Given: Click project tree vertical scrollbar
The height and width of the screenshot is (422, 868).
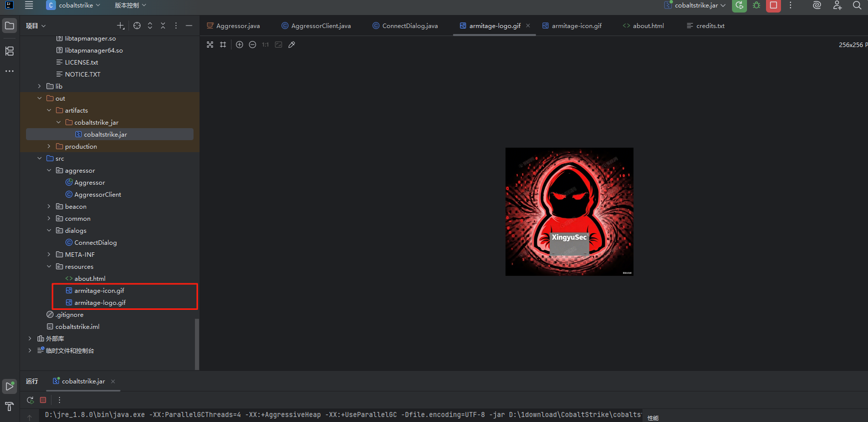Looking at the screenshot, I should pyautogui.click(x=196, y=344).
